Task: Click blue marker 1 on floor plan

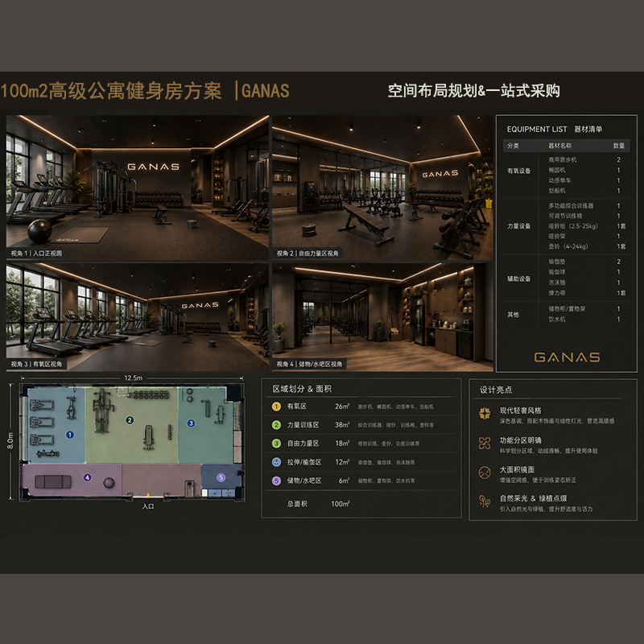Action: click(x=70, y=435)
